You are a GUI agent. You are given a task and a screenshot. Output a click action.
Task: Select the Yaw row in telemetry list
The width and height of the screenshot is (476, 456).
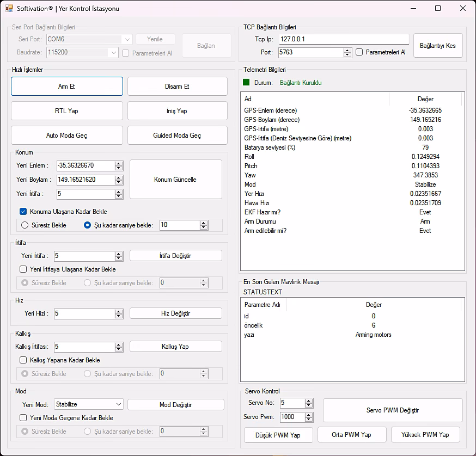tap(352, 175)
